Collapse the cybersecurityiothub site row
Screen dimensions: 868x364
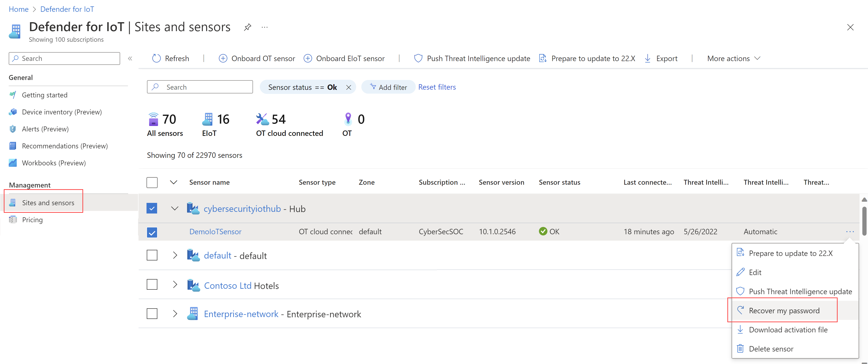[175, 209]
